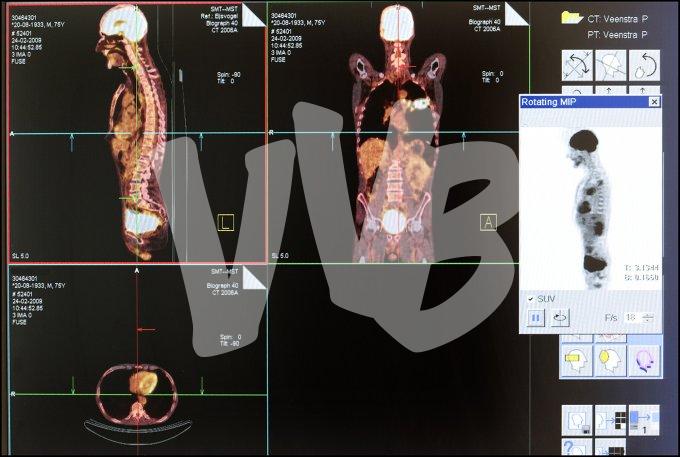This screenshot has width=680, height=457.
Task: Pause the rotating MIP playback
Action: click(535, 318)
